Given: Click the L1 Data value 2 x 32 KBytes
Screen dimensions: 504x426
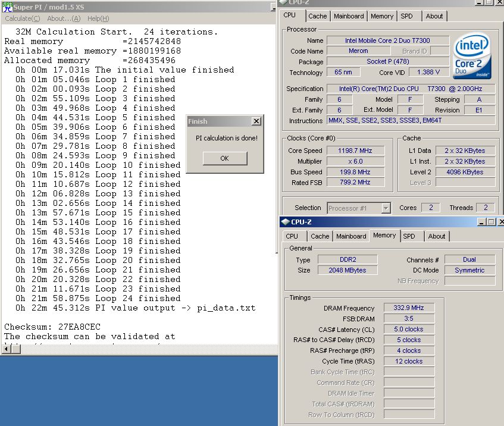Looking at the screenshot, I should coord(465,151).
